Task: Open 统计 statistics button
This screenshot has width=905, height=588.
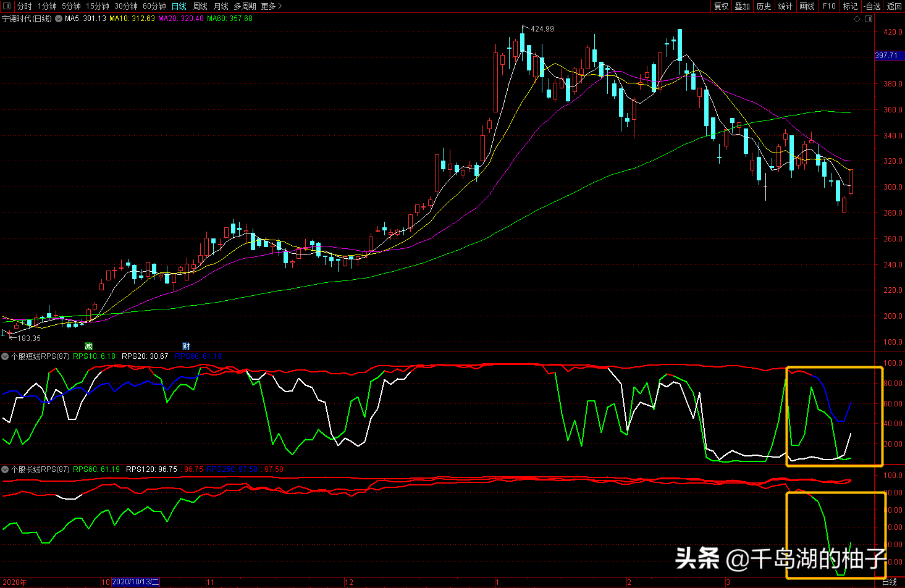Action: (786, 6)
